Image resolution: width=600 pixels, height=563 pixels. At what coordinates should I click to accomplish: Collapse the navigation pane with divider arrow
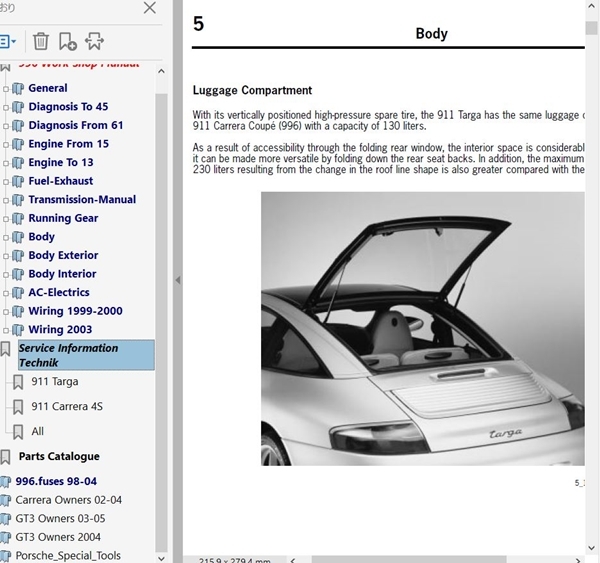[x=178, y=280]
